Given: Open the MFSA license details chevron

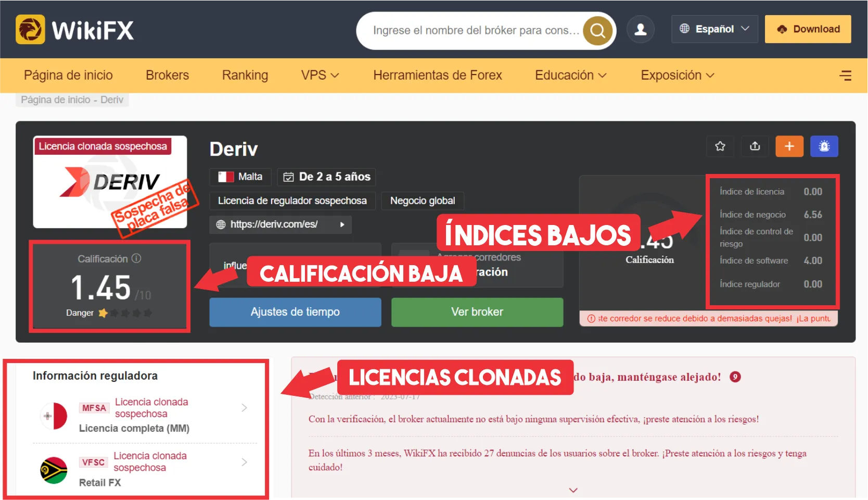Looking at the screenshot, I should (244, 408).
